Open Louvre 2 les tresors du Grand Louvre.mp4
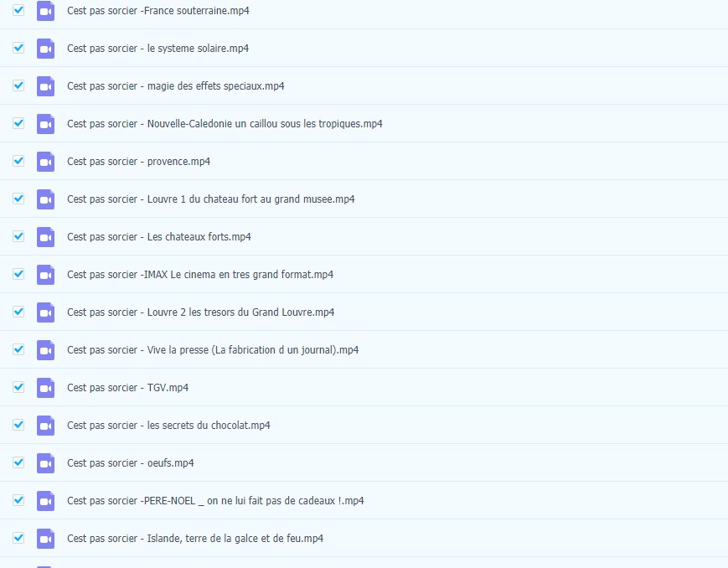 coord(200,312)
